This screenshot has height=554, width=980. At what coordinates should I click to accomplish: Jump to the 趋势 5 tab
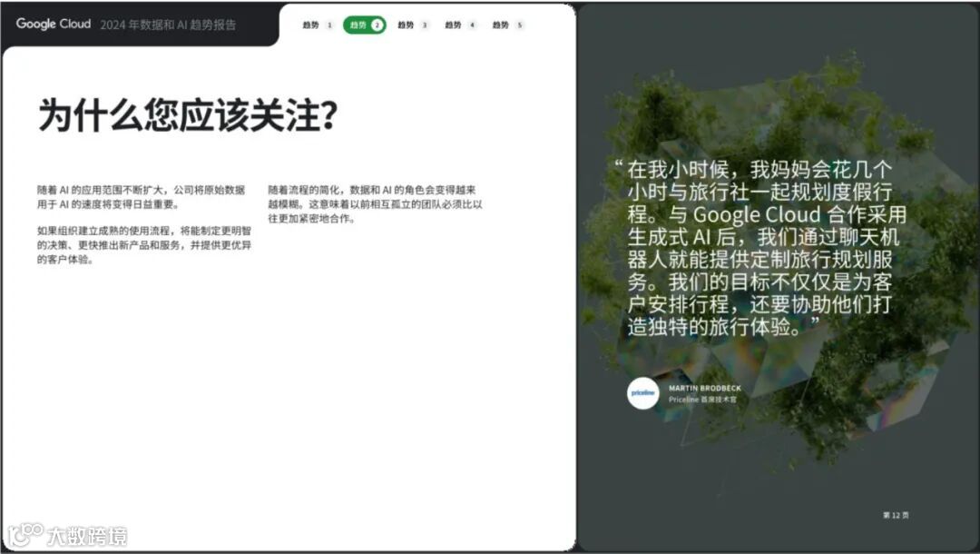point(508,25)
